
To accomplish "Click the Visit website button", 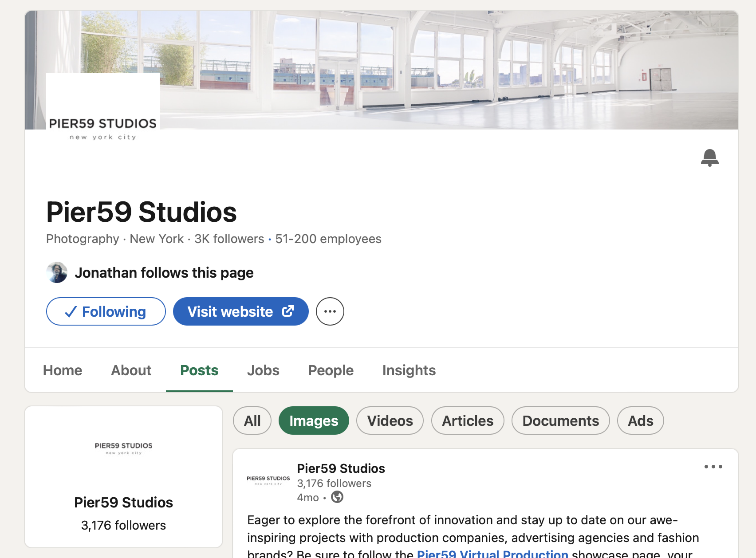I will click(x=240, y=311).
